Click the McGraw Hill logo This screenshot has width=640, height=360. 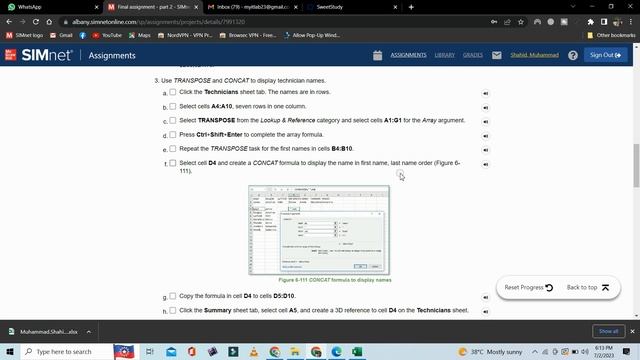(11, 55)
